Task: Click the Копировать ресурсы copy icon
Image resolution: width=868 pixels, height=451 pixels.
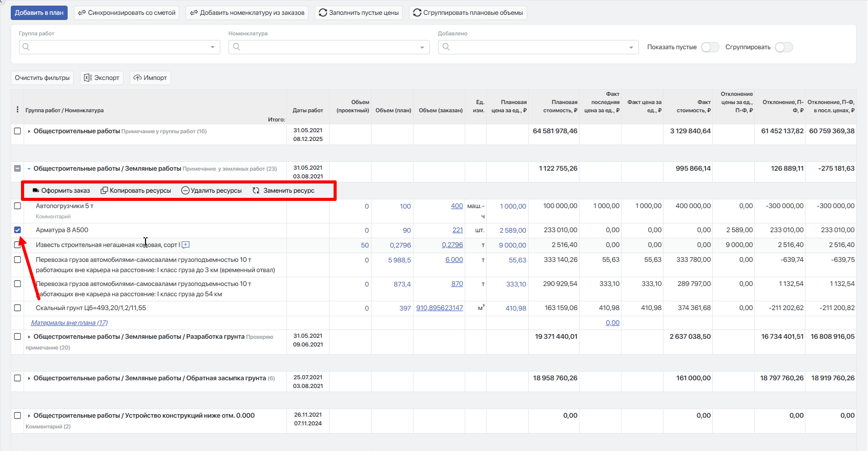Action: point(104,191)
